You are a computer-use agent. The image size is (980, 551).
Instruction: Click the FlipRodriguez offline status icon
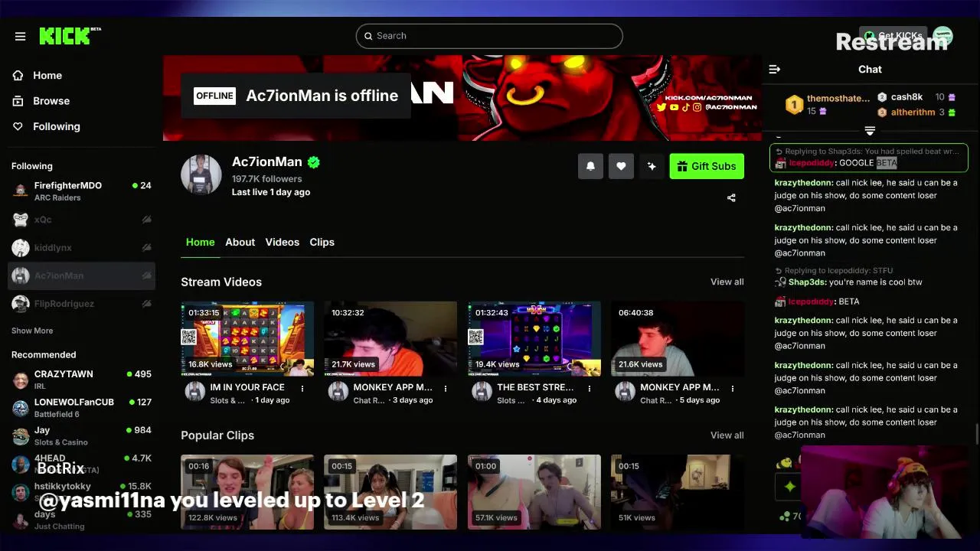click(x=146, y=304)
